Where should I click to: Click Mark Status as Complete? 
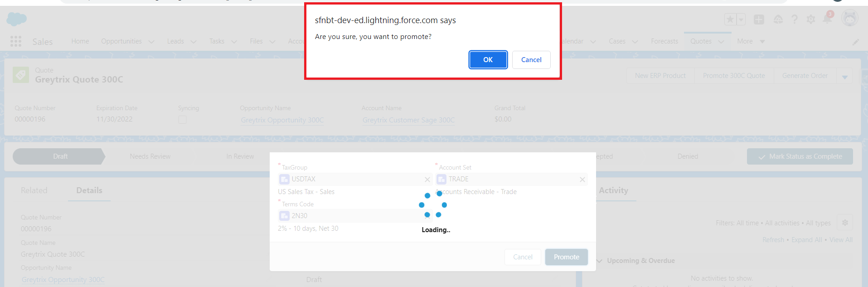800,156
